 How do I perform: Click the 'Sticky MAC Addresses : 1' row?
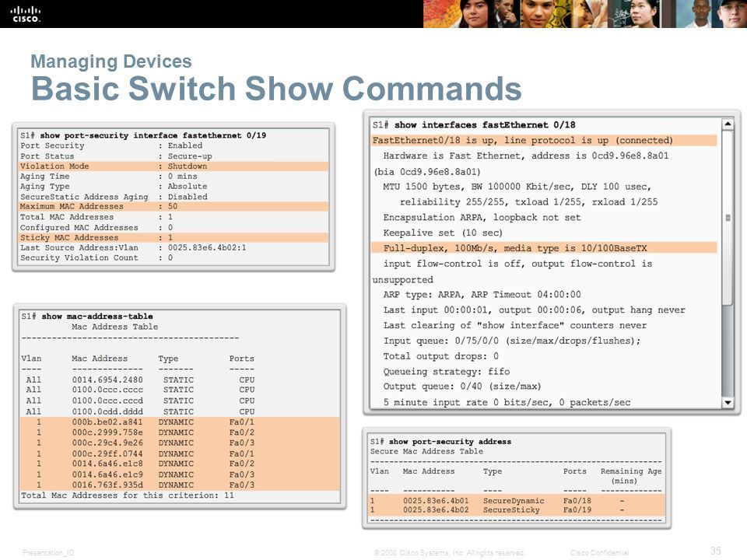pyautogui.click(x=174, y=237)
